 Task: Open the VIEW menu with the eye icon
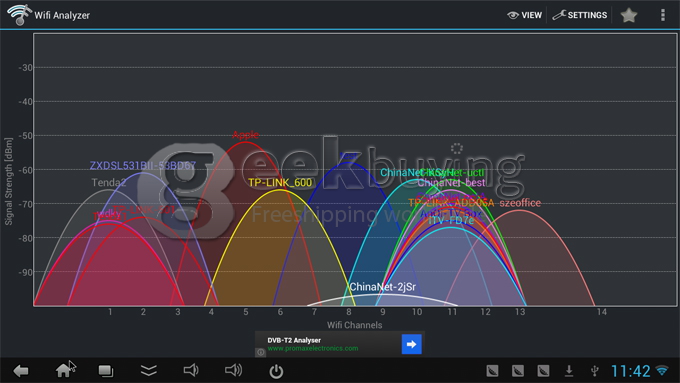(524, 15)
